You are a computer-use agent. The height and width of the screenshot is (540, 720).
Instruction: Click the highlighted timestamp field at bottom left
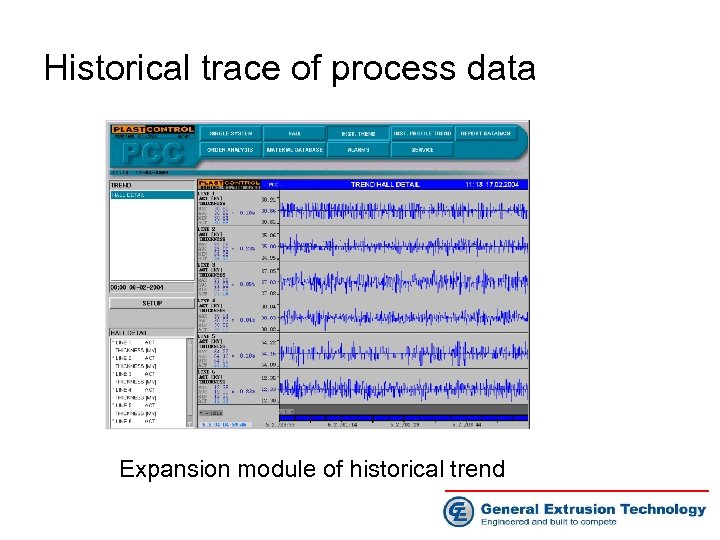pos(225,425)
